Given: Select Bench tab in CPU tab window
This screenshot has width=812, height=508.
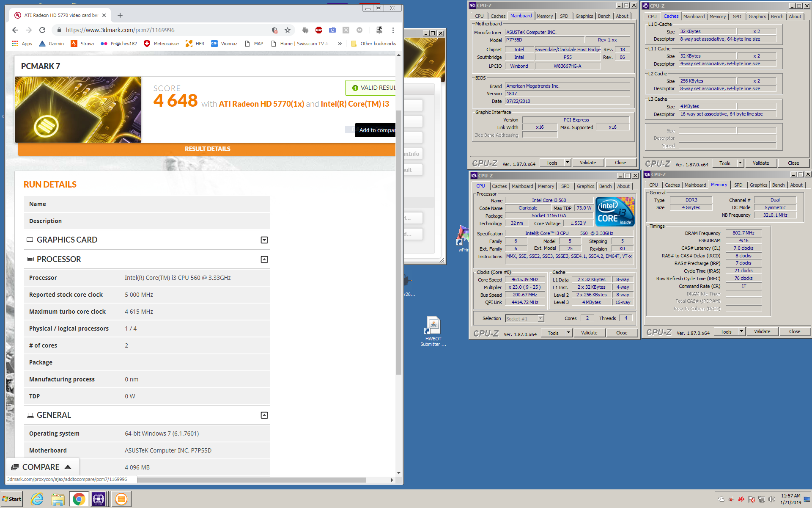Looking at the screenshot, I should 605,186.
